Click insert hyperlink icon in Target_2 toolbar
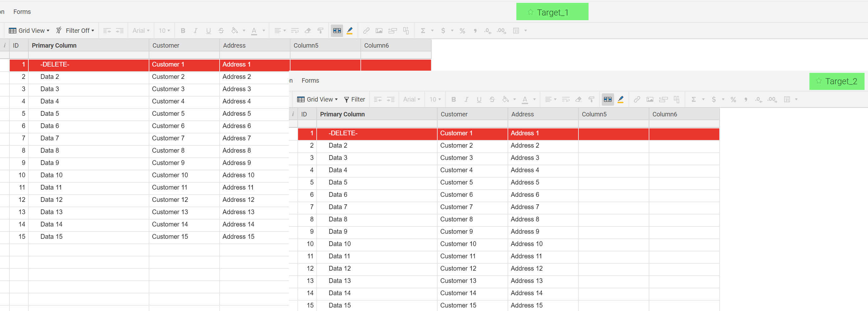 (637, 99)
